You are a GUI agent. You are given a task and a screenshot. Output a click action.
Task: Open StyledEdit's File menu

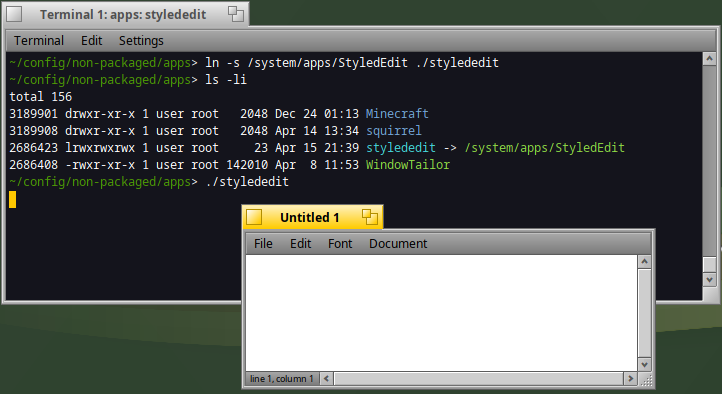pos(263,243)
